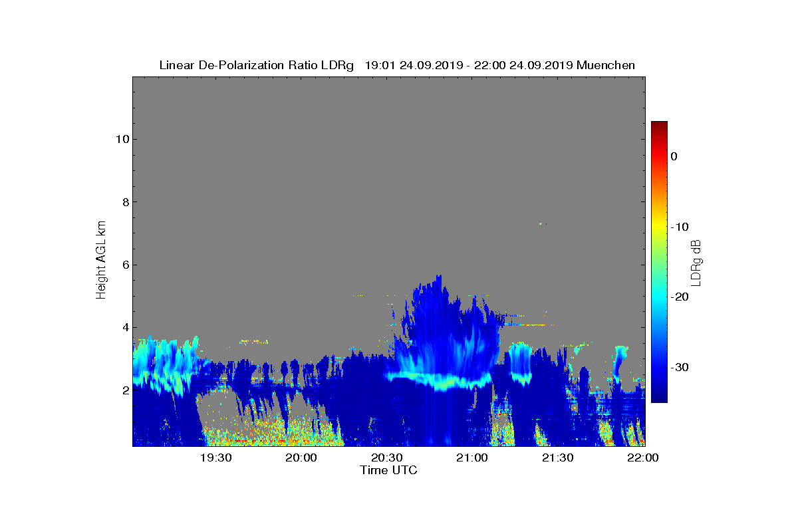Screen dimensions: 798x532
Task: Select the Time UTC axis title
Action: tap(389, 470)
